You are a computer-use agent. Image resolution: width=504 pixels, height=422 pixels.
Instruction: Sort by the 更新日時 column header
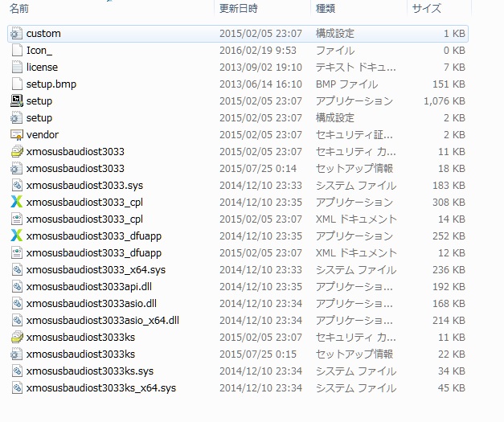pyautogui.click(x=239, y=8)
